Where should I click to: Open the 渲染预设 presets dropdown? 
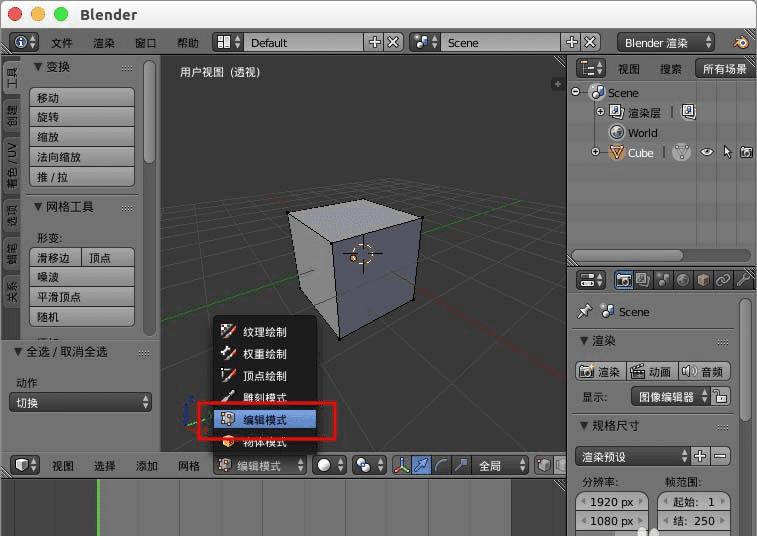(632, 456)
